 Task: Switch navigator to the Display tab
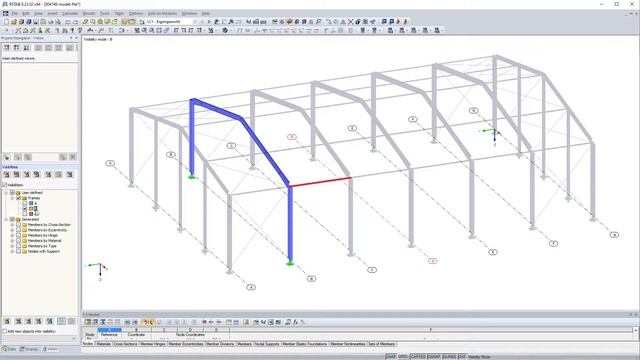coord(29,349)
